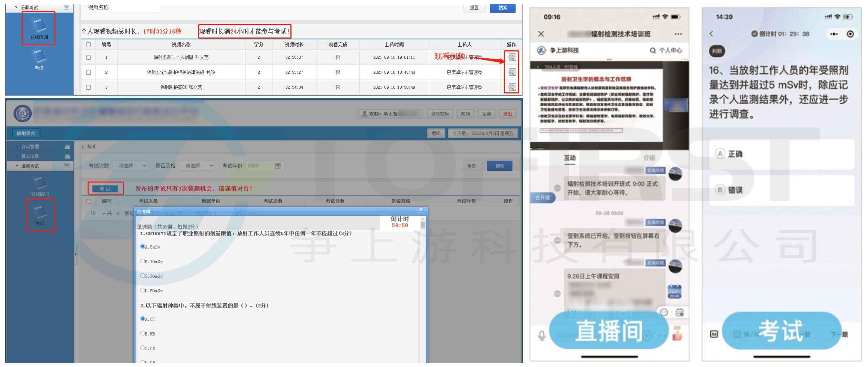Tick checkbox for video row 3

tap(88, 87)
